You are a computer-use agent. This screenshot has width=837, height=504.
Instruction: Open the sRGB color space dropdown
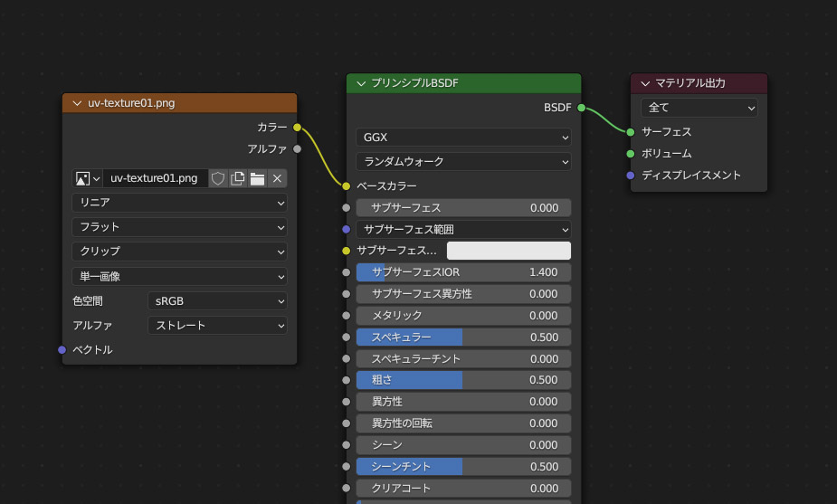click(217, 300)
